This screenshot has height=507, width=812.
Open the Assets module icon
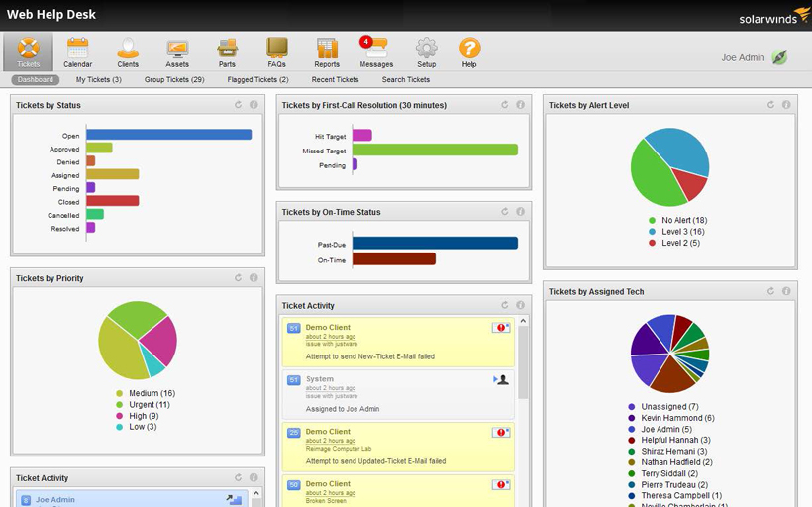[177, 49]
